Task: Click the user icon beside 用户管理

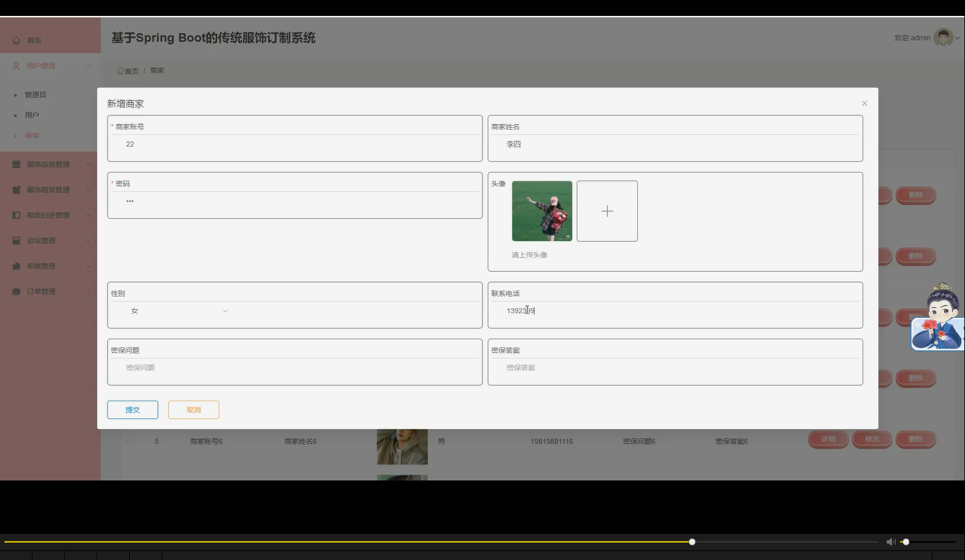Action: [x=17, y=66]
